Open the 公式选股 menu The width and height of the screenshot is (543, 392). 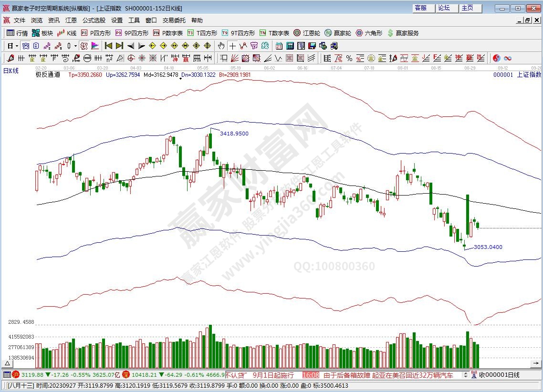94,21
